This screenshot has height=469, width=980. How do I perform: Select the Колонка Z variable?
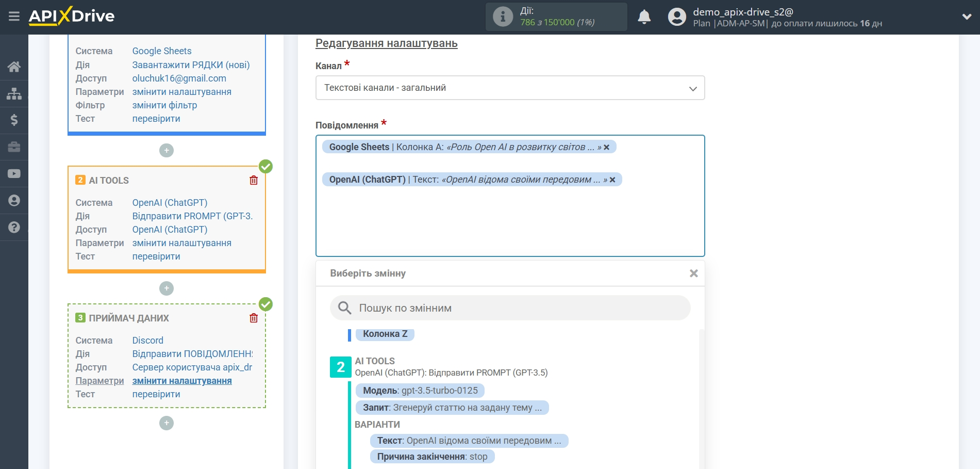[x=385, y=334]
